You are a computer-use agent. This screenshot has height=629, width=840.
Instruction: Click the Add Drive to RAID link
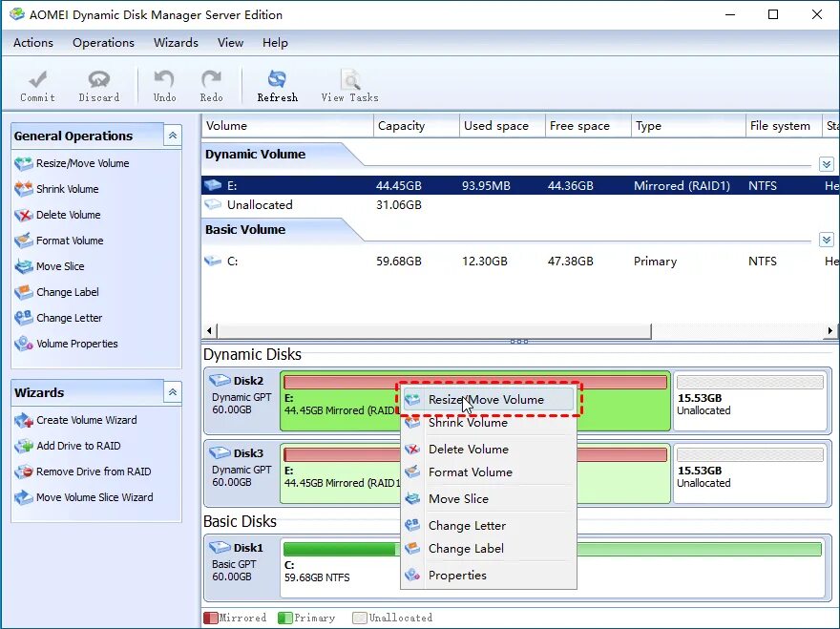(78, 446)
